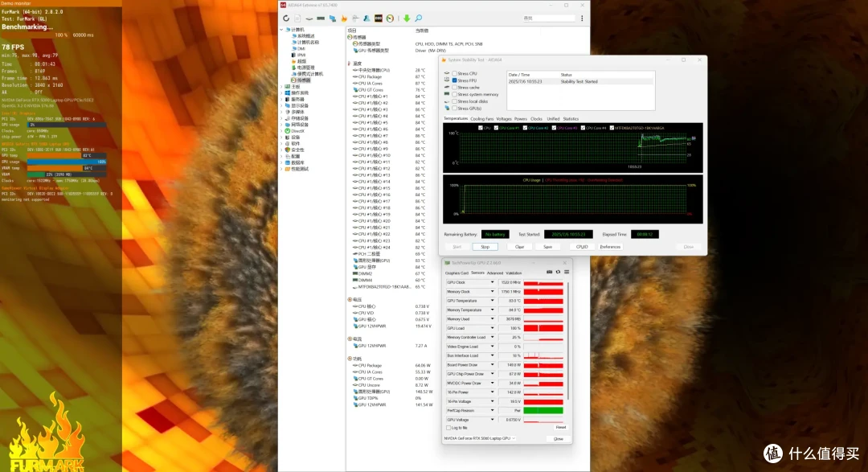Click the user icon in AIDA64 toolbar
This screenshot has width=868, height=472.
[x=366, y=18]
